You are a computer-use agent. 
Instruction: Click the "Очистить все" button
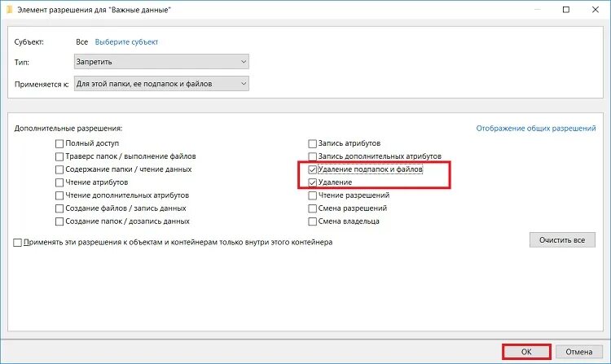pos(562,240)
